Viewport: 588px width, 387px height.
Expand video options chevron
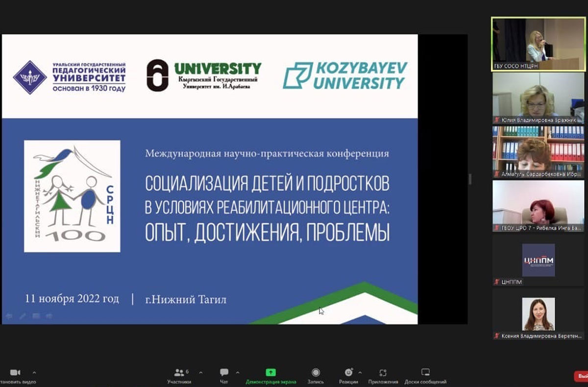pos(34,373)
